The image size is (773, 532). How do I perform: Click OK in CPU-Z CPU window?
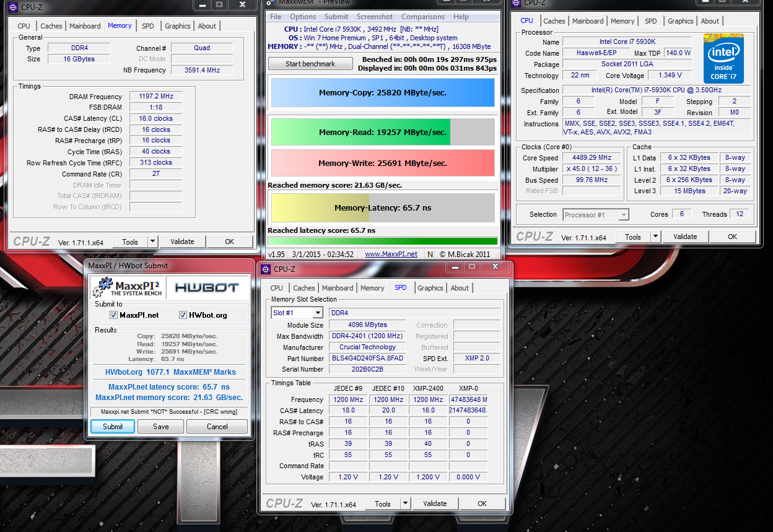point(733,237)
